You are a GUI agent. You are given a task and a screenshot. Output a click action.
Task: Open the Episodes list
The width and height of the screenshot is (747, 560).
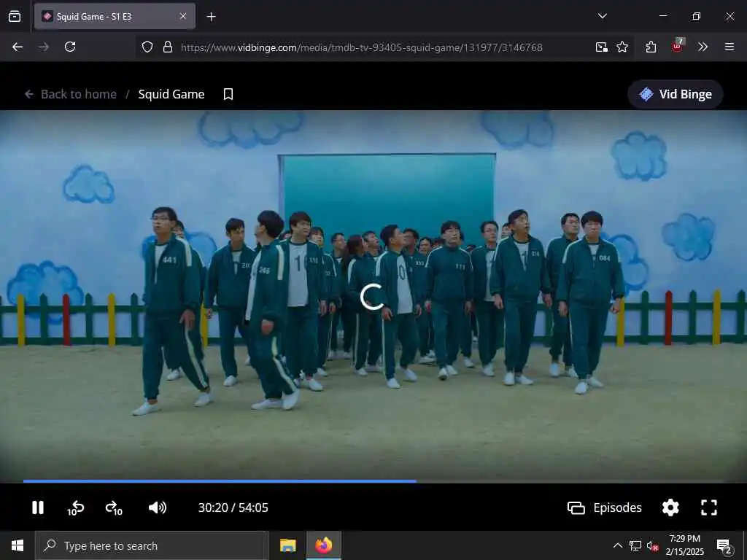[x=605, y=507]
